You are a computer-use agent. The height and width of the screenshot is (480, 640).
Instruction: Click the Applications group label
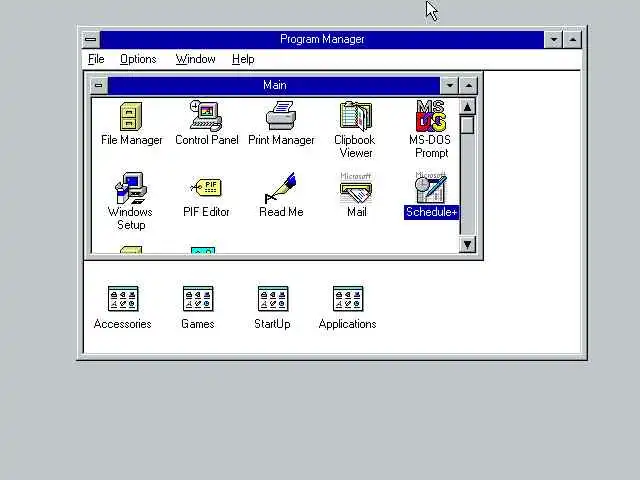tap(347, 324)
